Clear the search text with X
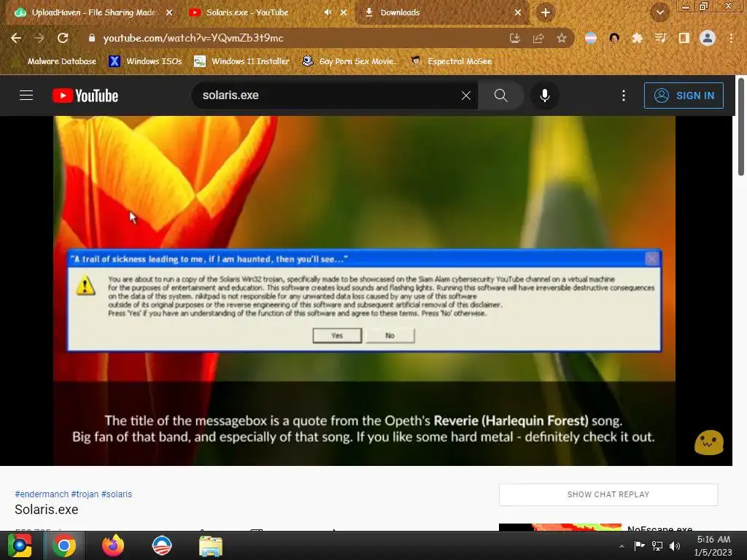 pos(466,96)
